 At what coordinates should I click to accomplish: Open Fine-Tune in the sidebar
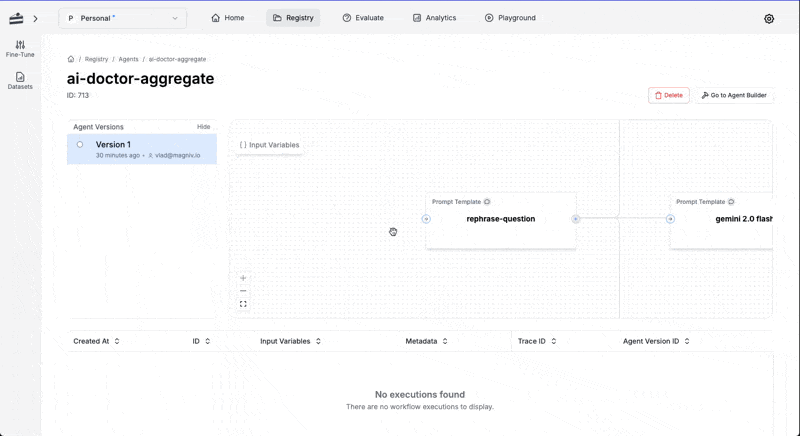point(20,49)
